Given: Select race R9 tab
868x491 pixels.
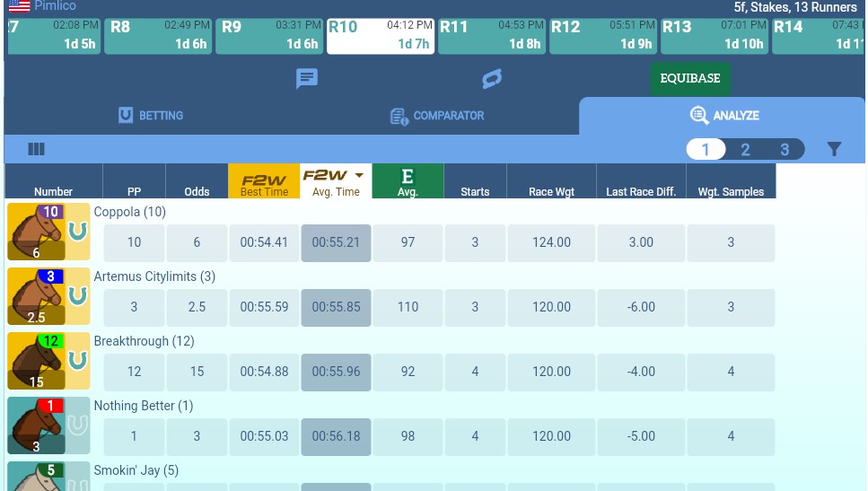Looking at the screenshot, I should (x=269, y=35).
